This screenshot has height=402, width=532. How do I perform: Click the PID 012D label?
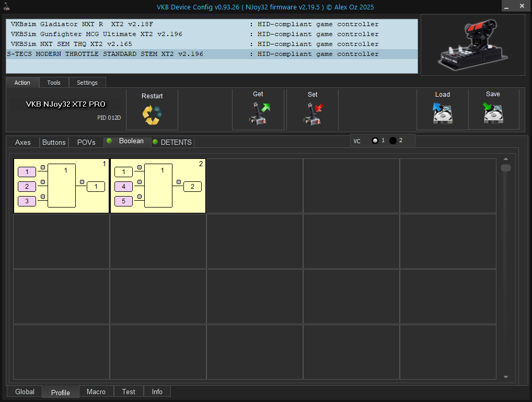109,118
